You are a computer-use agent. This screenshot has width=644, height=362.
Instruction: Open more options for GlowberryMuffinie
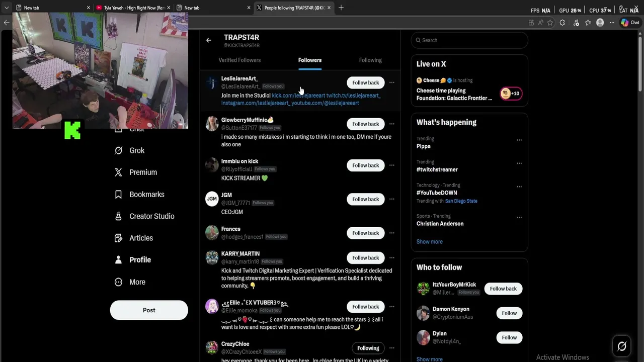392,124
